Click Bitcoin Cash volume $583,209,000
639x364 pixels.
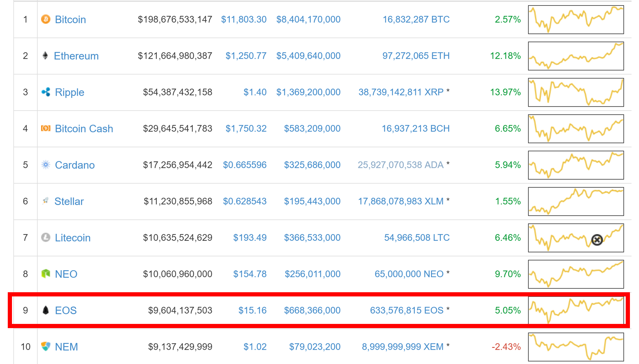[x=312, y=129]
